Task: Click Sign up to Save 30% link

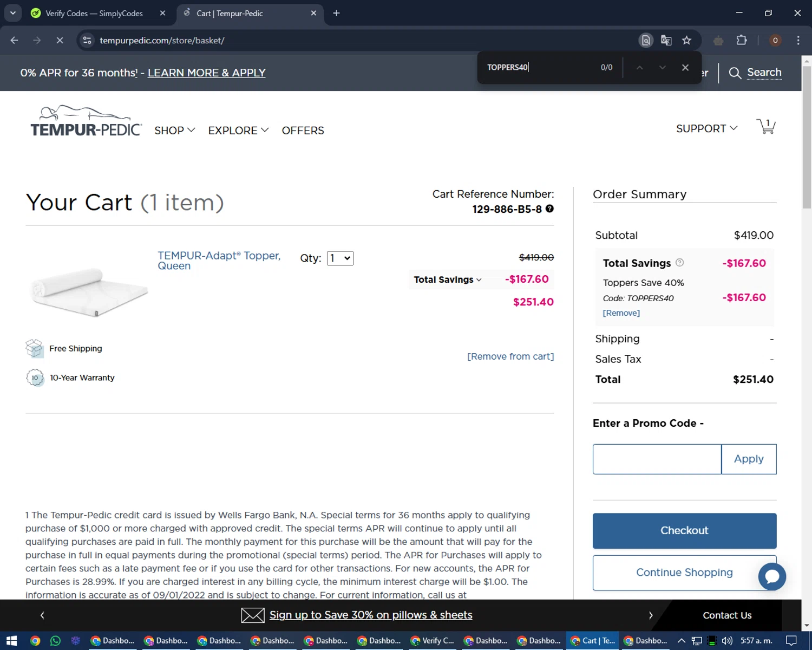Action: pos(371,615)
